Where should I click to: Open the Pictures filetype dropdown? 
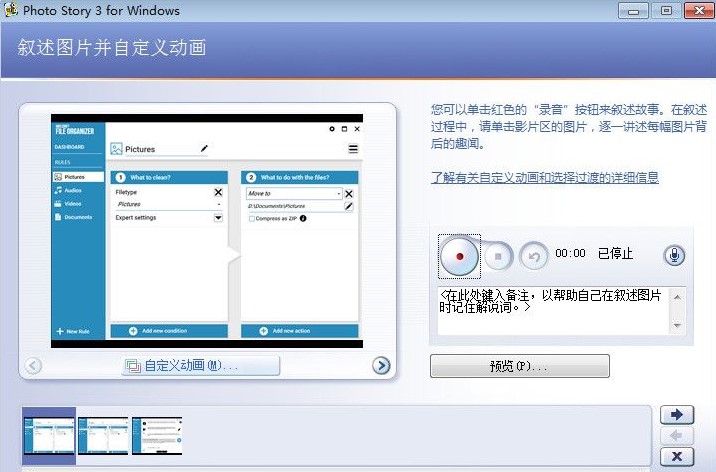point(169,204)
